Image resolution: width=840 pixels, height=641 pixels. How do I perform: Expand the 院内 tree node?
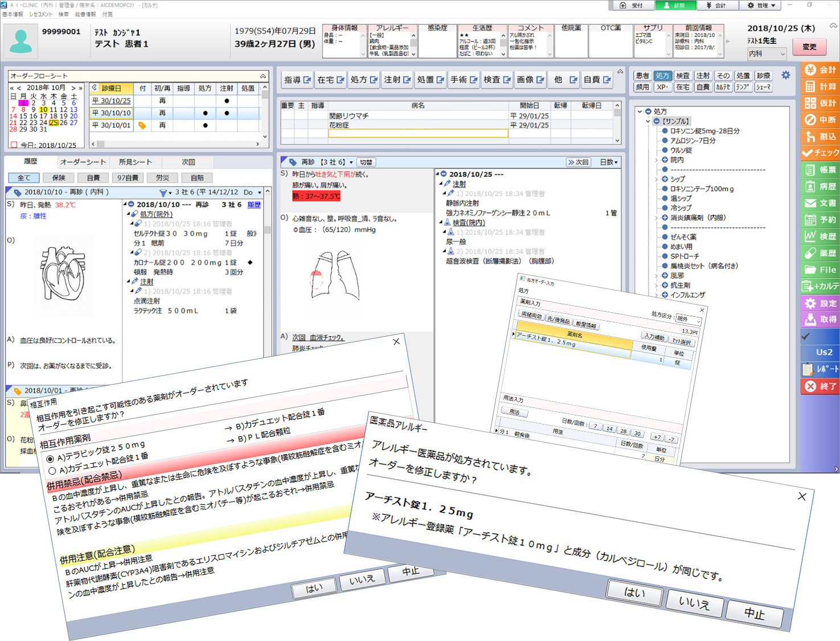(x=656, y=160)
